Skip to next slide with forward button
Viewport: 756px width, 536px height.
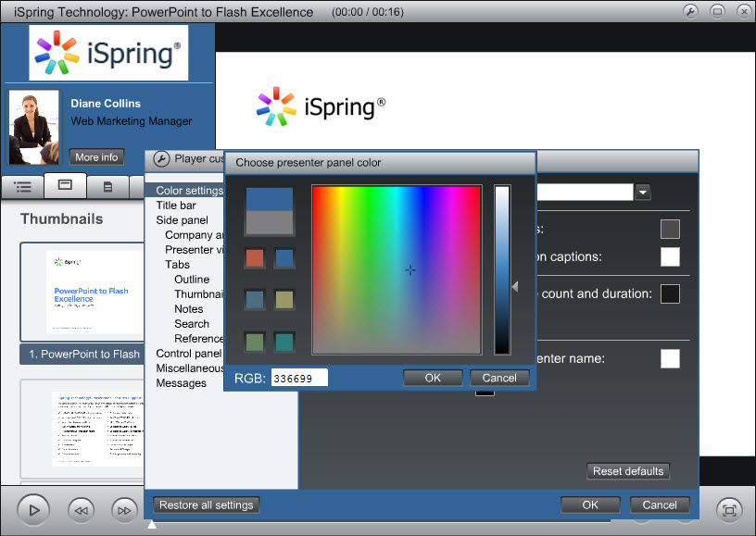click(x=124, y=510)
